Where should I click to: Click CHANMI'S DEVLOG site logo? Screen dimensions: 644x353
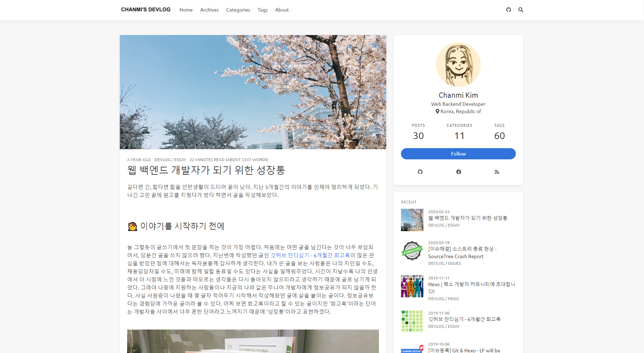pyautogui.click(x=146, y=9)
